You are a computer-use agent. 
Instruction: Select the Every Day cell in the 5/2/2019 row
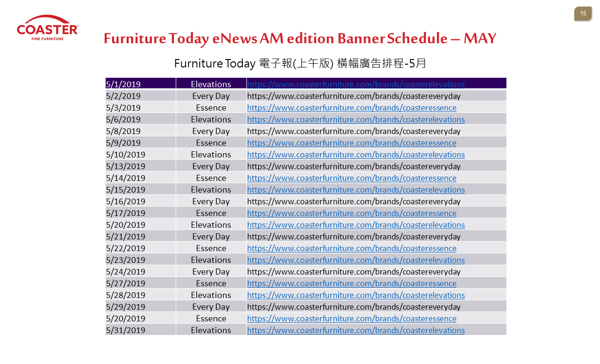point(211,96)
